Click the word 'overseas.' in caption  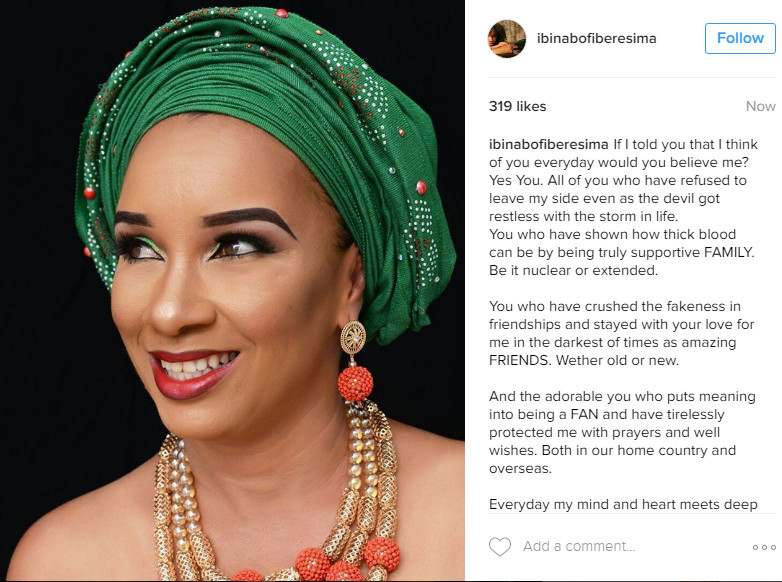point(520,469)
